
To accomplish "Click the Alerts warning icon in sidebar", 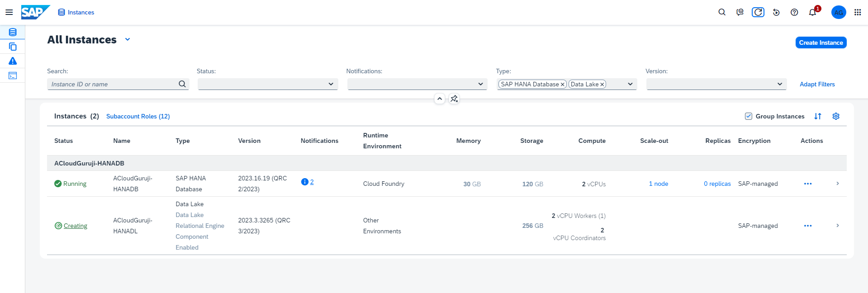I will [x=13, y=61].
